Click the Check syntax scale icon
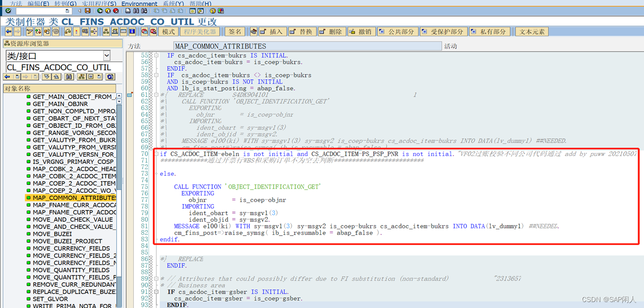644x308 pixels. click(x=67, y=32)
